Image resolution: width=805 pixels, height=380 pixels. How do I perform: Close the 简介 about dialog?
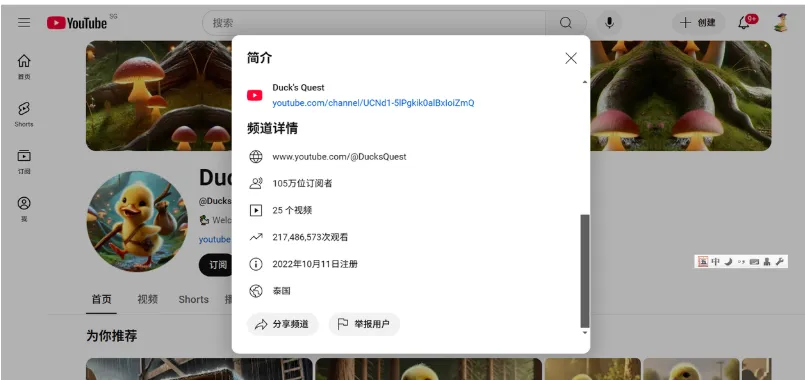pyautogui.click(x=571, y=59)
